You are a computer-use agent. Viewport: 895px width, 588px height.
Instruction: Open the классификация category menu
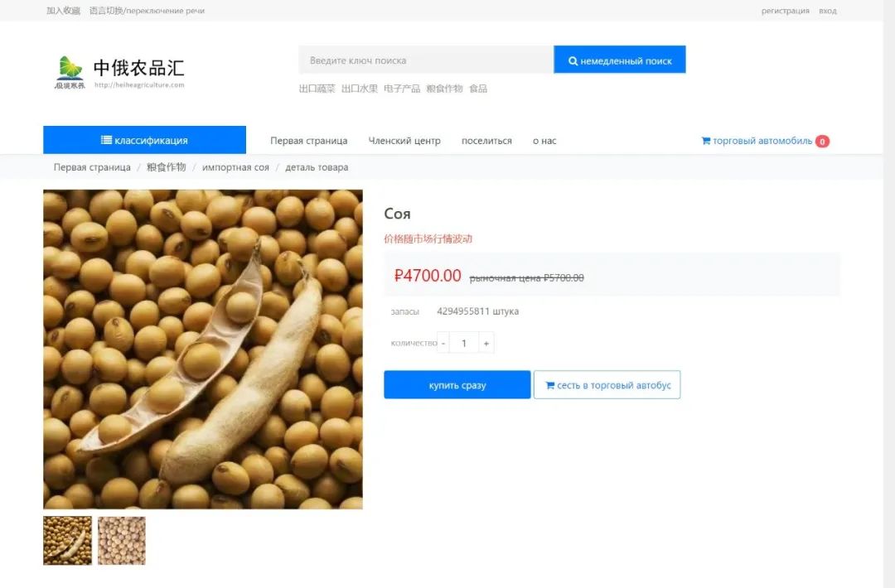pyautogui.click(x=144, y=140)
